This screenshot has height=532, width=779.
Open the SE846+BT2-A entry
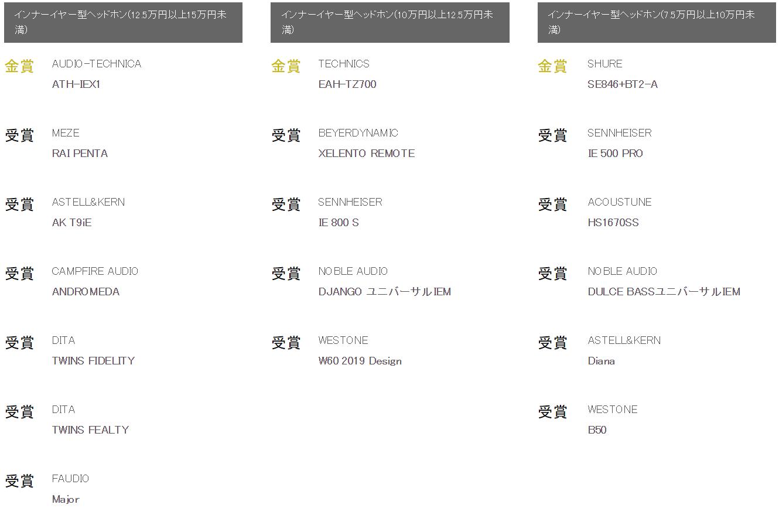point(623,84)
